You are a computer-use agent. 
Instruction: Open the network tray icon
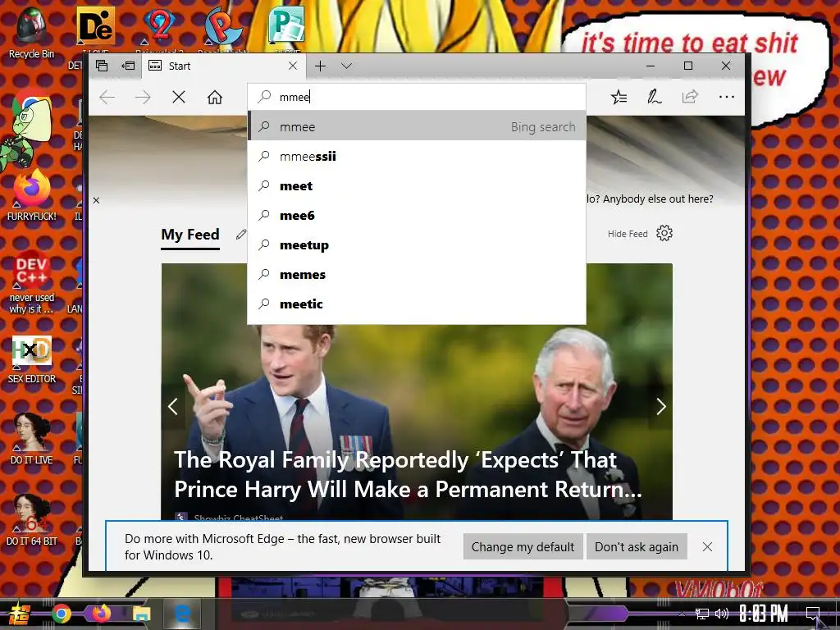702,614
